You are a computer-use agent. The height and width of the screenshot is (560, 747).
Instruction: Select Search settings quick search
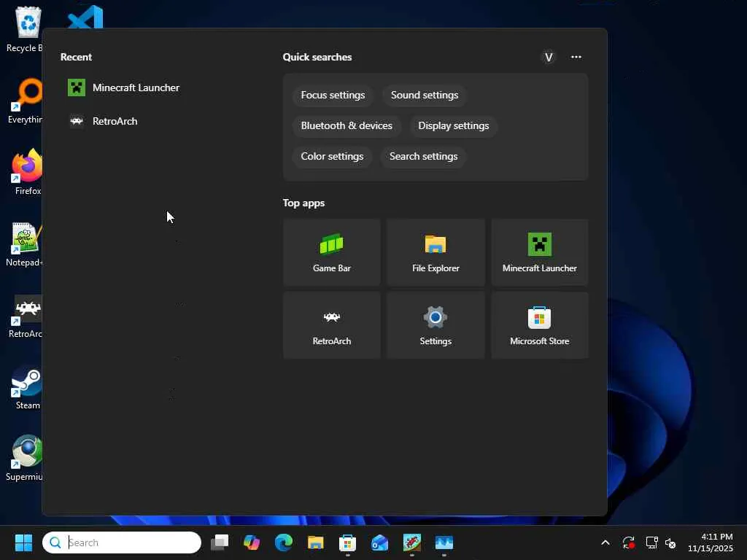[423, 156]
